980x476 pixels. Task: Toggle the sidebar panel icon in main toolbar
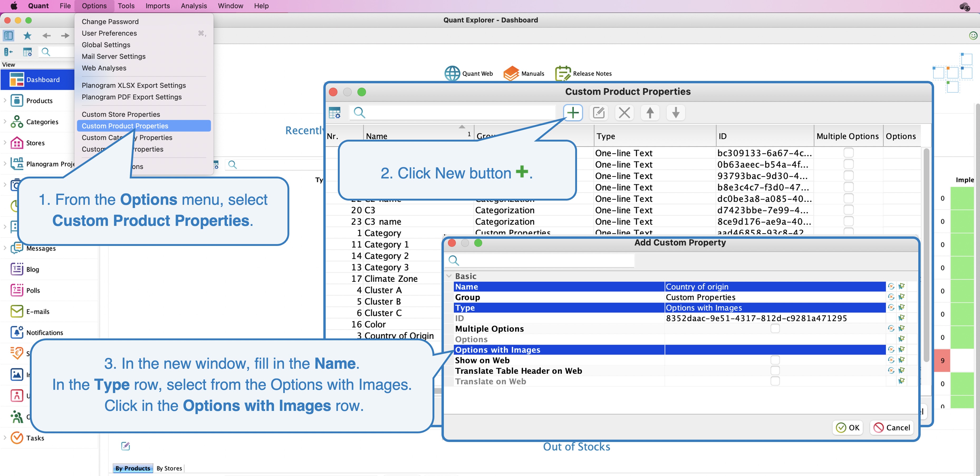click(x=8, y=36)
